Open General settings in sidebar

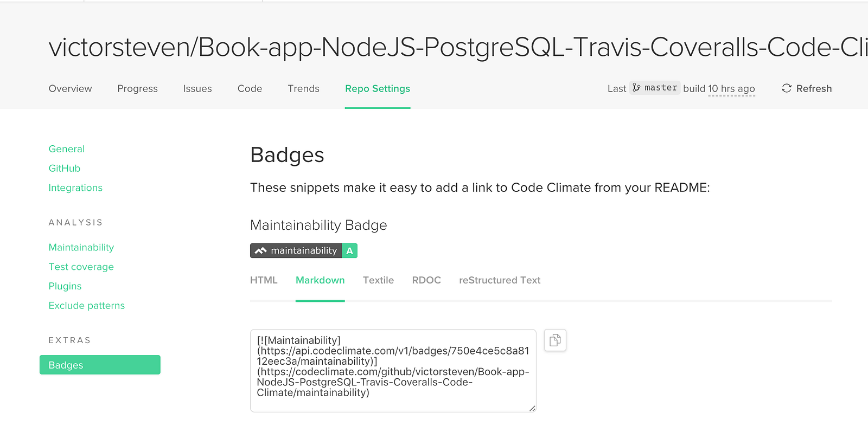coord(66,149)
